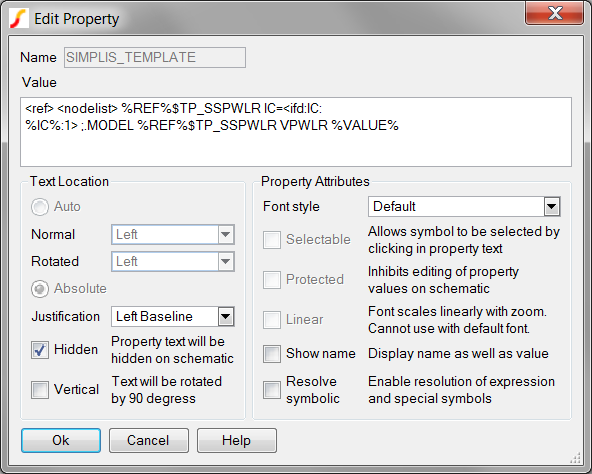592x474 pixels.
Task: Click inside the Value text area
Action: [x=296, y=132]
